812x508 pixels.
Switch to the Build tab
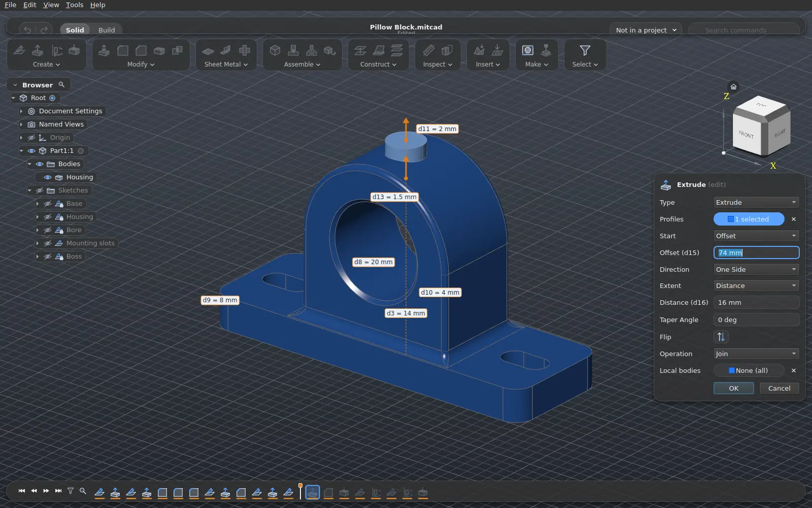point(107,30)
